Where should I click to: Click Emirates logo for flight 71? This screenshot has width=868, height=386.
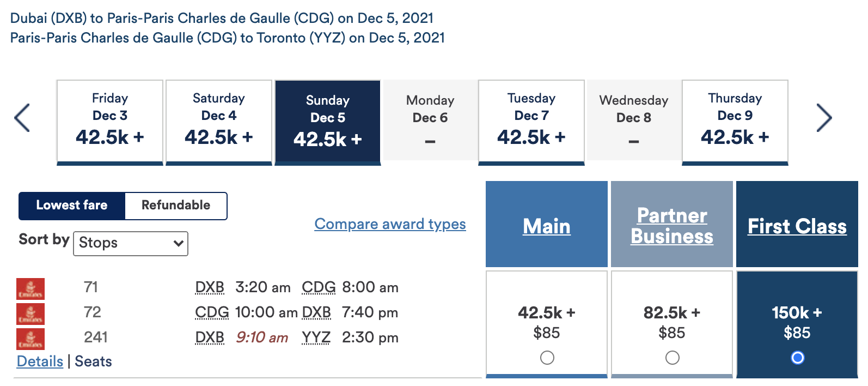click(x=30, y=288)
